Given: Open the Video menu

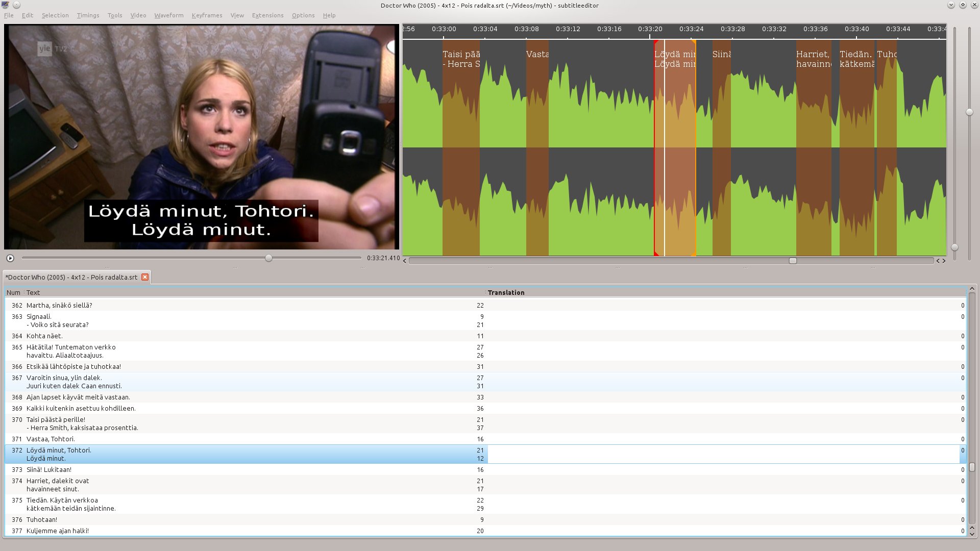Looking at the screenshot, I should point(138,15).
